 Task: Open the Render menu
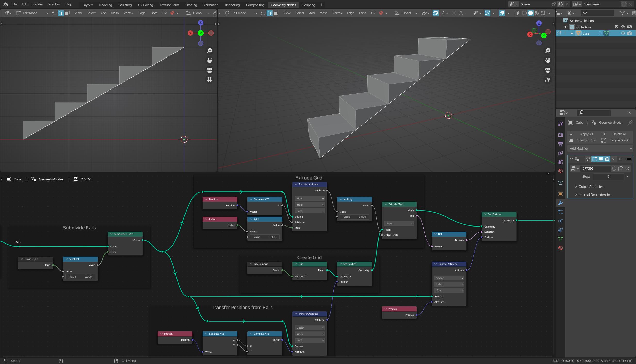[38, 4]
